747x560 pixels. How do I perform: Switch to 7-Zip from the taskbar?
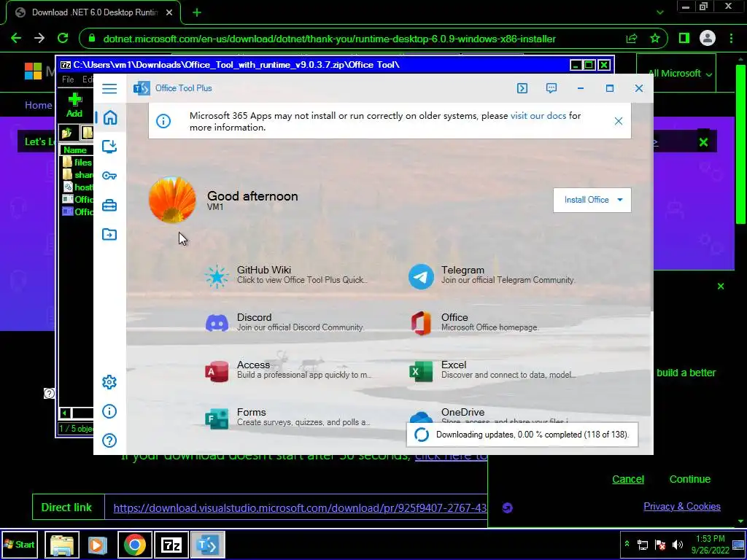pyautogui.click(x=171, y=544)
